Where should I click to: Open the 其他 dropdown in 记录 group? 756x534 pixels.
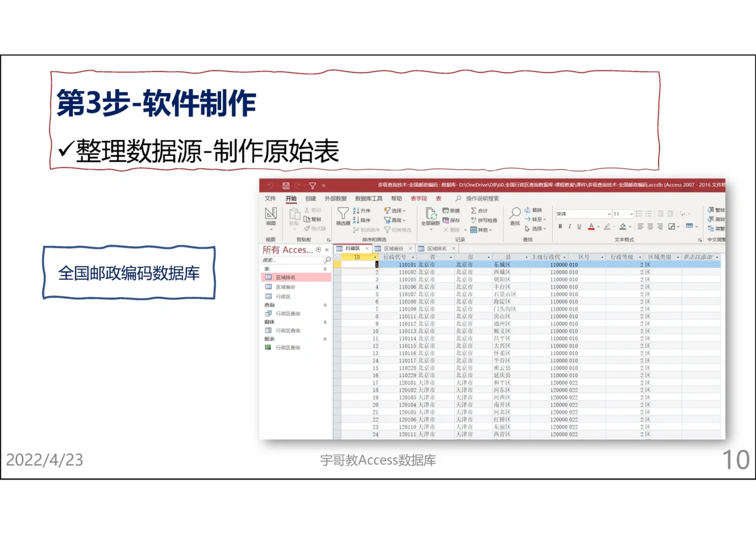click(x=481, y=229)
